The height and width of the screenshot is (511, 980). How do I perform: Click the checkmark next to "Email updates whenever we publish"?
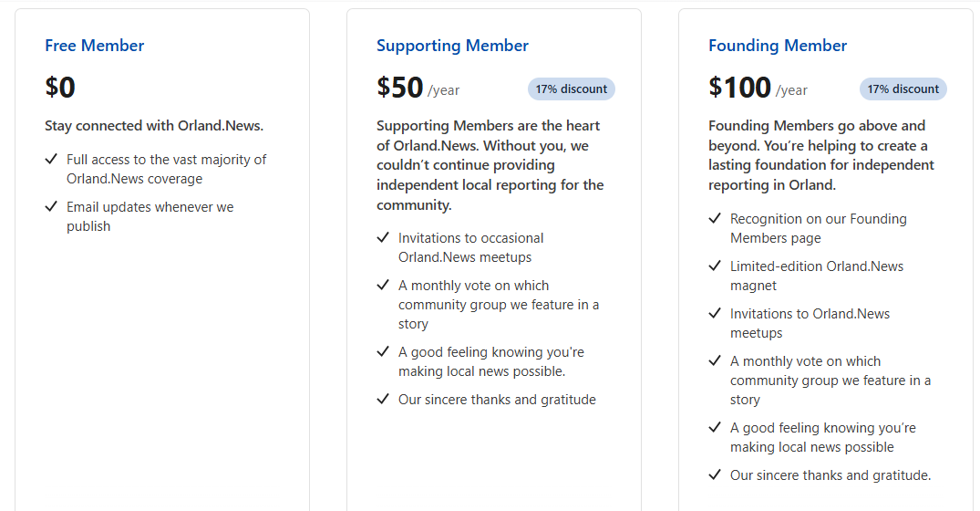tap(51, 207)
